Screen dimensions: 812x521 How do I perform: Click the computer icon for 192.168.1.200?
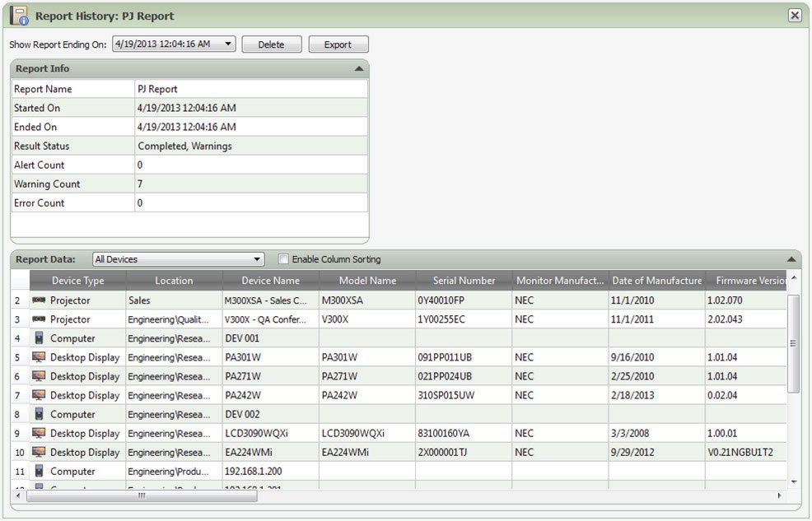[x=39, y=471]
